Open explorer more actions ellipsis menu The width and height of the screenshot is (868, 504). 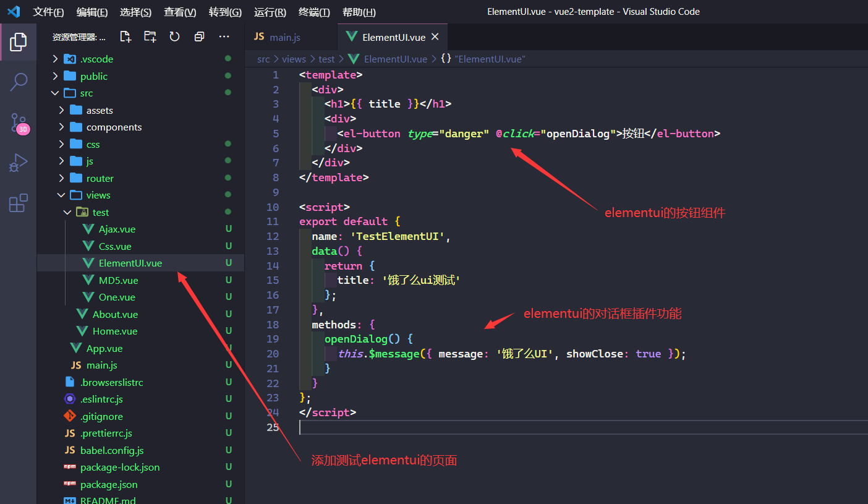224,37
